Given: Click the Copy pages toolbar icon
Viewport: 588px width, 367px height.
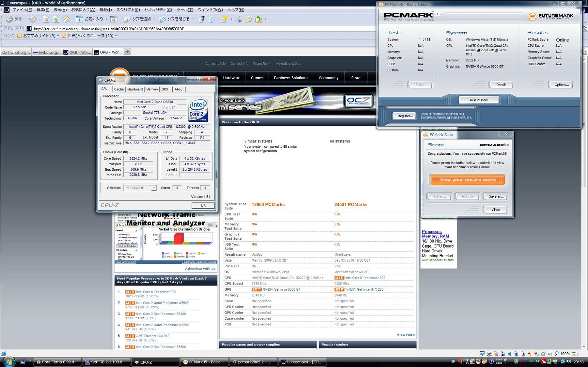Looking at the screenshot, I should click(x=212, y=19).
